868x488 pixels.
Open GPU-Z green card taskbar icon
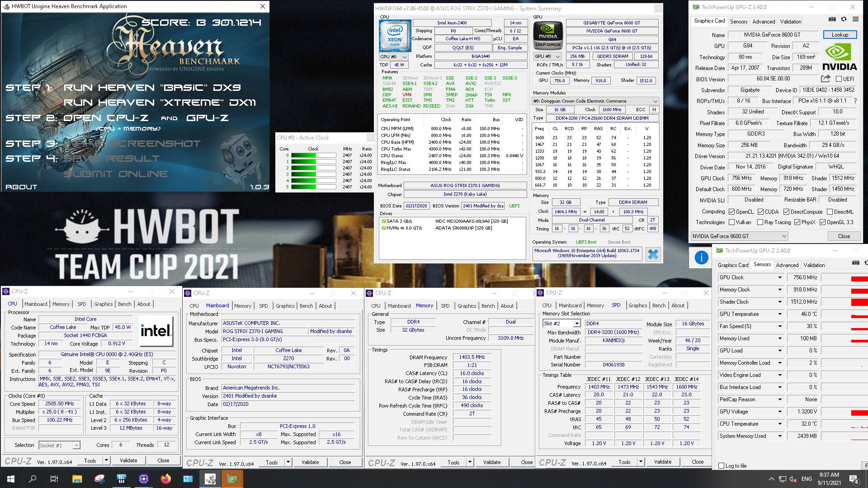[x=232, y=479]
